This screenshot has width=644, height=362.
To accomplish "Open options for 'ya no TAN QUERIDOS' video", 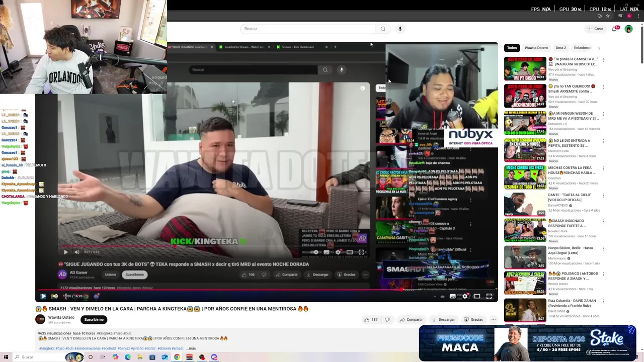I will [x=603, y=87].
